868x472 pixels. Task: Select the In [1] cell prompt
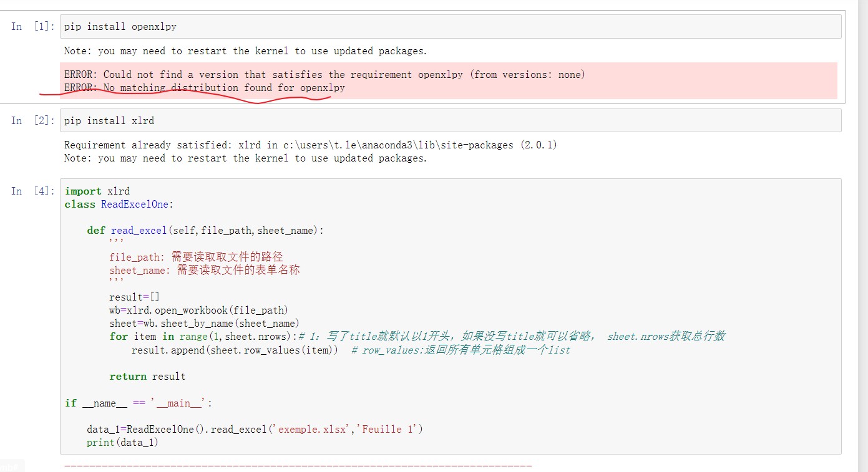coord(33,26)
